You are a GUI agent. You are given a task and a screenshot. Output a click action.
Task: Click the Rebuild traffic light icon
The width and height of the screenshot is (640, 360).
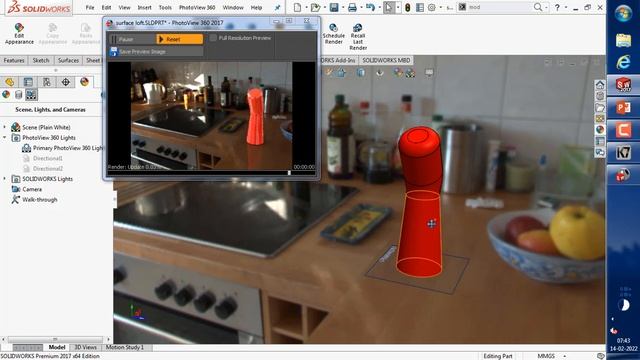pos(407,7)
